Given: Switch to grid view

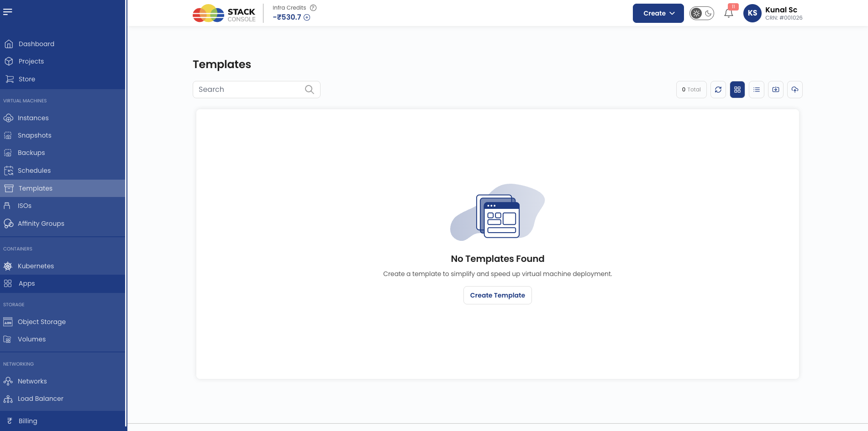Looking at the screenshot, I should coord(737,90).
